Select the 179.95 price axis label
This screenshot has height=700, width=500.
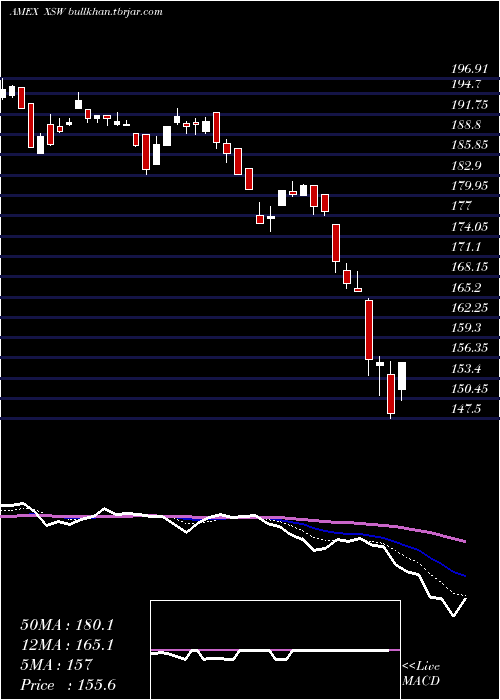[469, 186]
